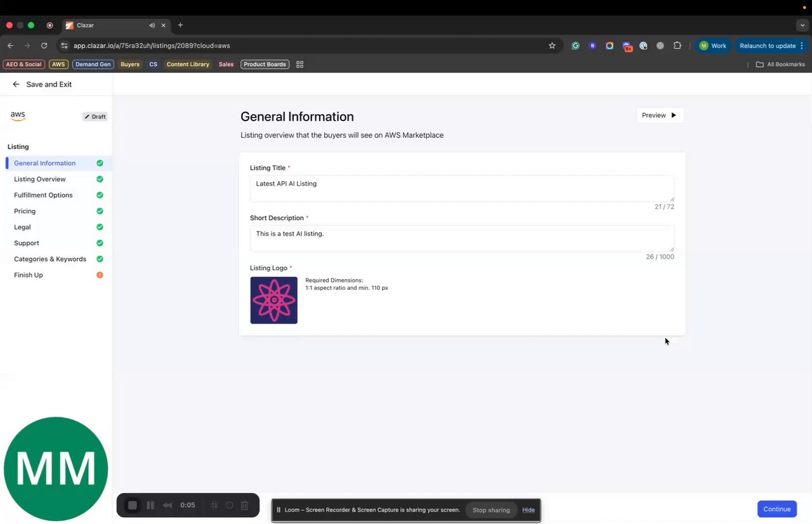The width and height of the screenshot is (812, 524).
Task: Click the green check next to Pricing
Action: click(100, 211)
